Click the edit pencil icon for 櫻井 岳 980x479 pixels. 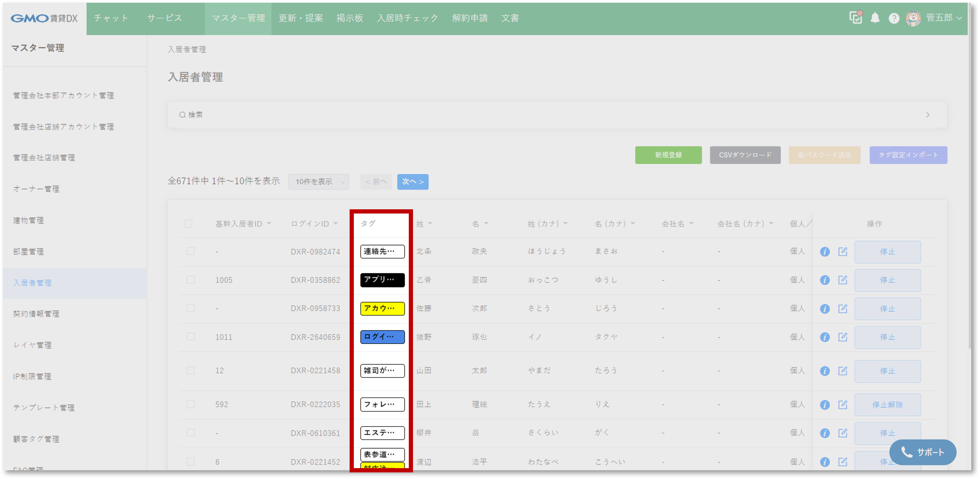pyautogui.click(x=843, y=433)
